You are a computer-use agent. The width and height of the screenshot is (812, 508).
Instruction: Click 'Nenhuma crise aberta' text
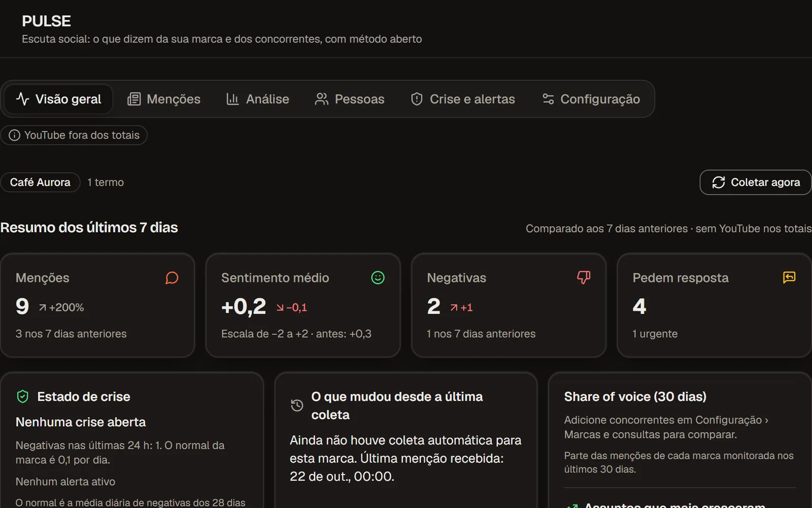coord(81,422)
